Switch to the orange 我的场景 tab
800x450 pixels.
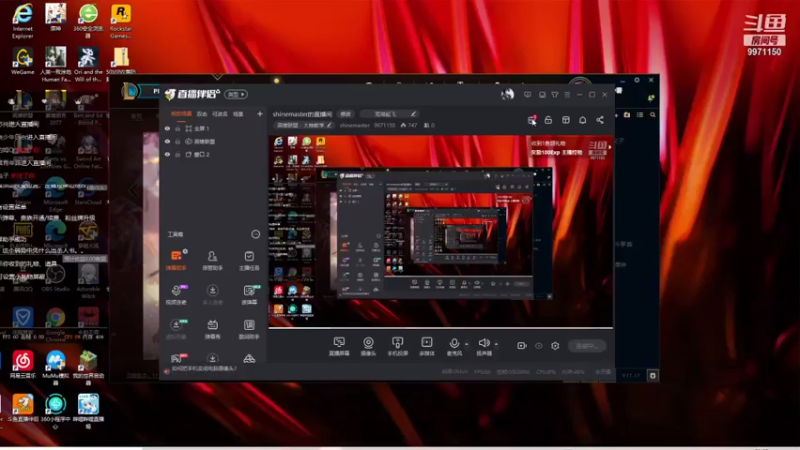tap(181, 114)
